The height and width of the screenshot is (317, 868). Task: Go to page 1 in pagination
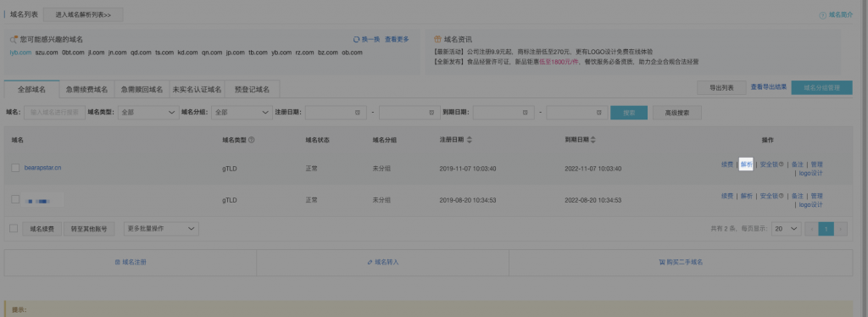pyautogui.click(x=826, y=229)
